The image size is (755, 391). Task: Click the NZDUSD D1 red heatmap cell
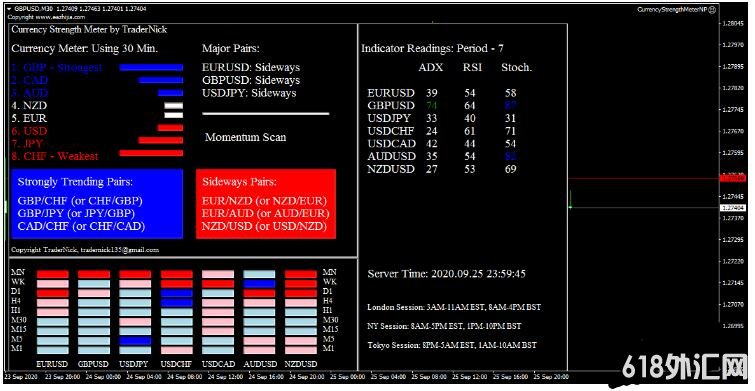[x=300, y=293]
